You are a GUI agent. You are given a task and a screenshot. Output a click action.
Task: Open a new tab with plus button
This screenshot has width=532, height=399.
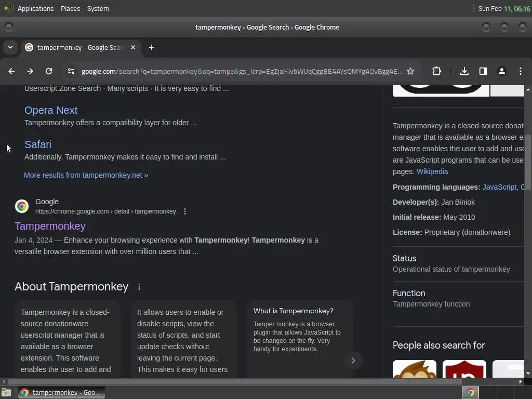click(152, 47)
